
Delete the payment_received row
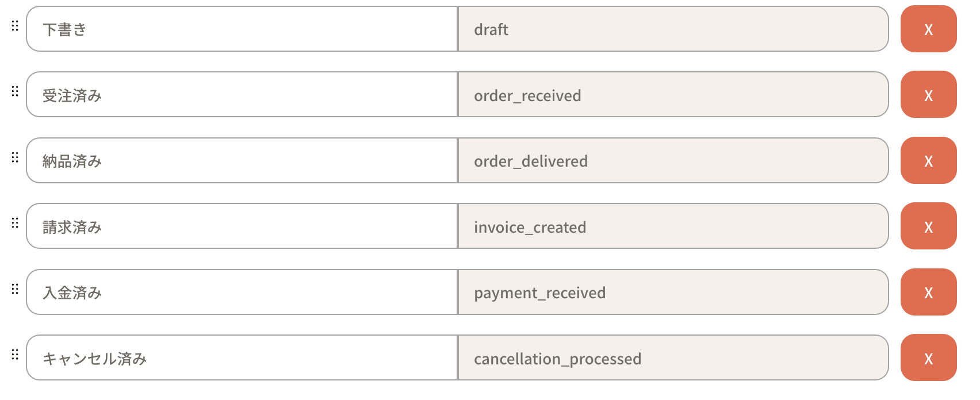click(928, 293)
